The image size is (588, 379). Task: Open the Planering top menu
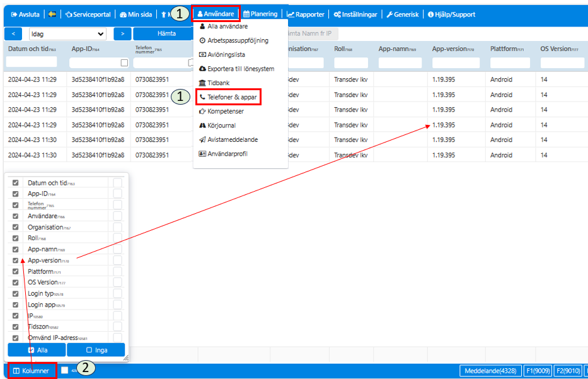coord(260,14)
